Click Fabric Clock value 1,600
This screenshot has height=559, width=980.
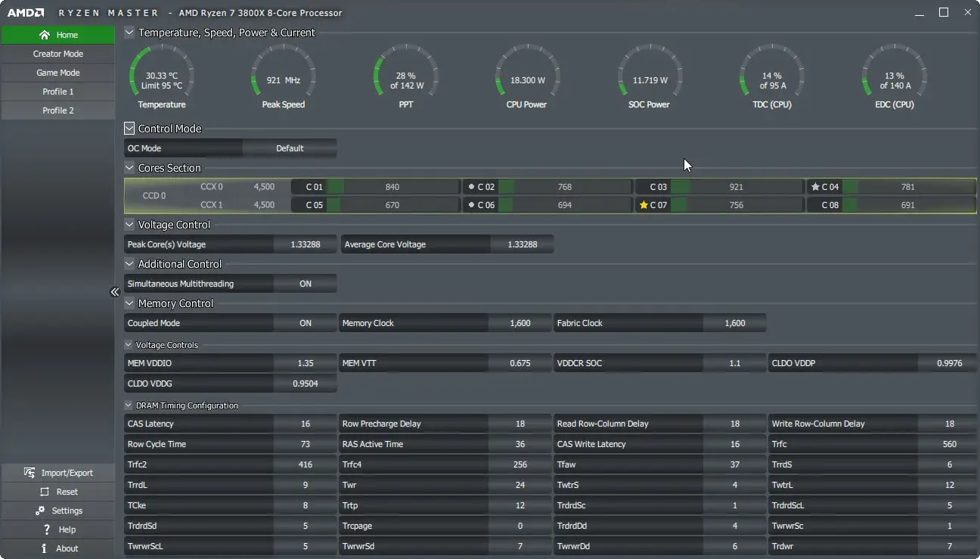pyautogui.click(x=735, y=323)
